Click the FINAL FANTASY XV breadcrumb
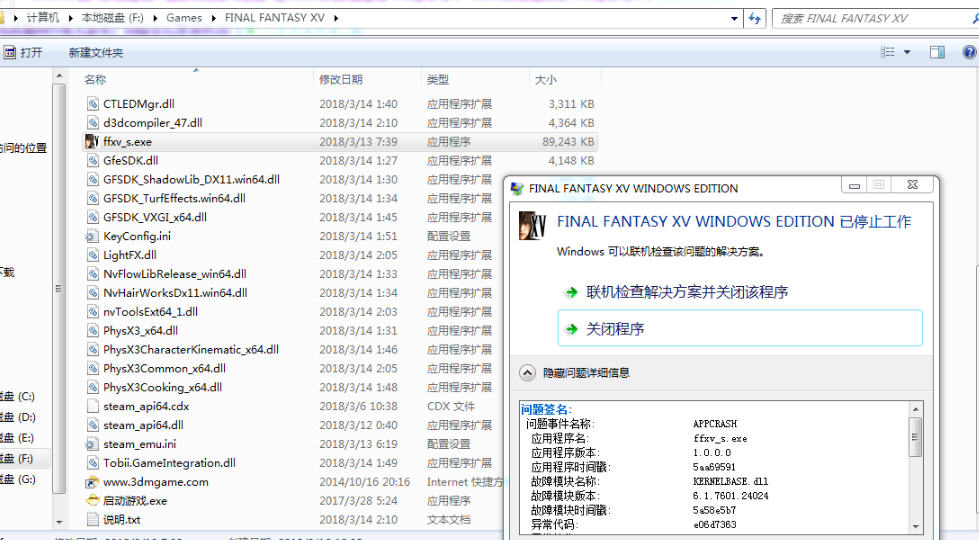Image resolution: width=979 pixels, height=540 pixels. pos(275,17)
